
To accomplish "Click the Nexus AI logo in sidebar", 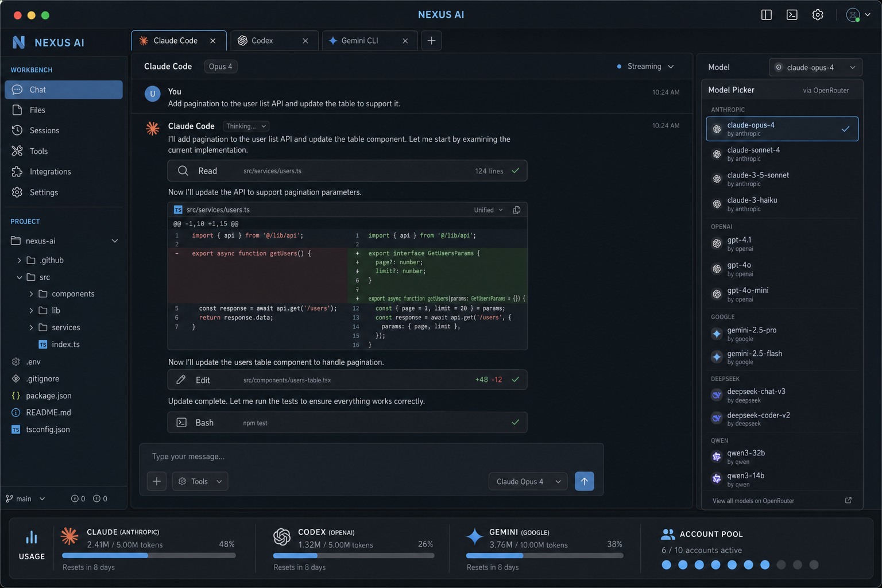I will (19, 42).
